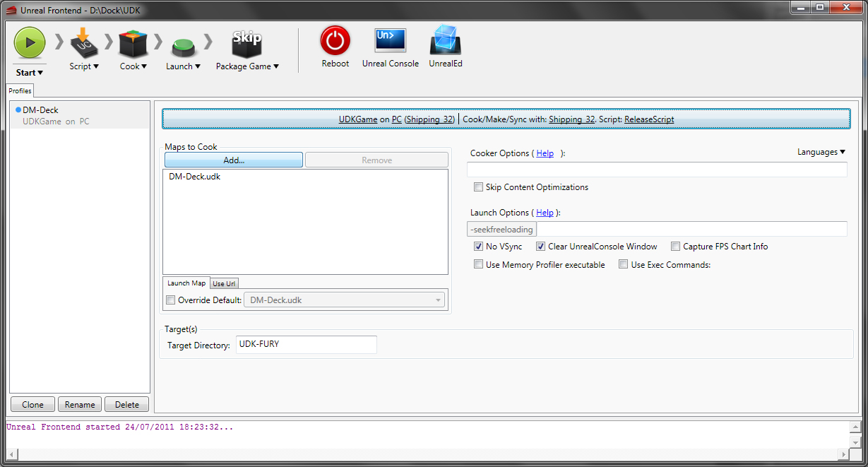The width and height of the screenshot is (868, 467).
Task: Check Capture FPS Chart Info
Action: [x=676, y=247]
